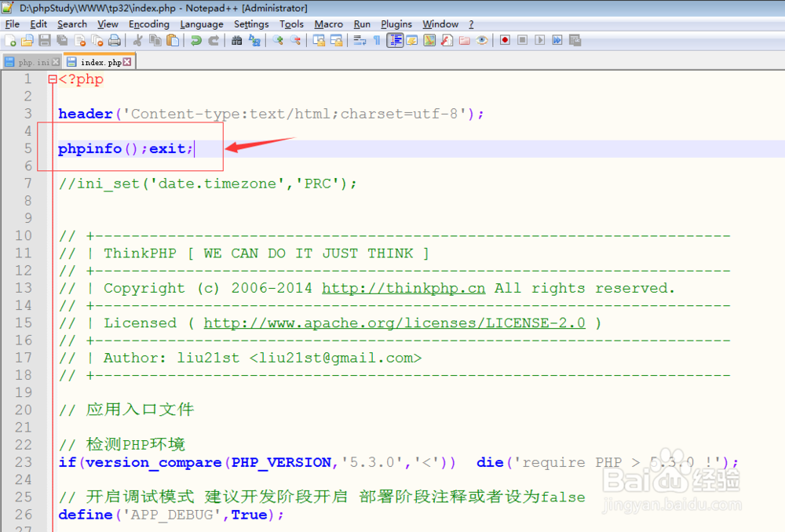
Task: Click the exit keyword on line 5
Action: point(167,148)
